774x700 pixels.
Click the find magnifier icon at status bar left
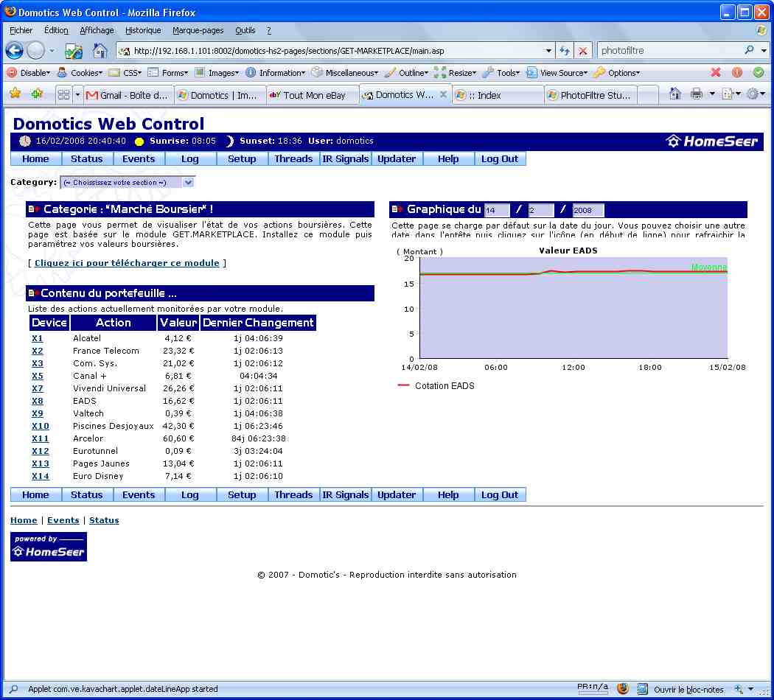(14, 689)
